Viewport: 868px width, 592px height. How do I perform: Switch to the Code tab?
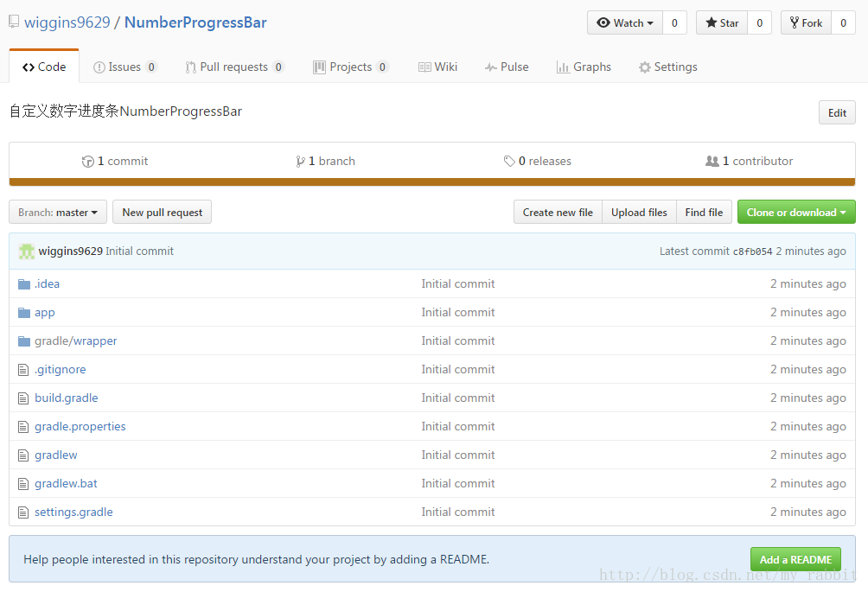coord(44,67)
